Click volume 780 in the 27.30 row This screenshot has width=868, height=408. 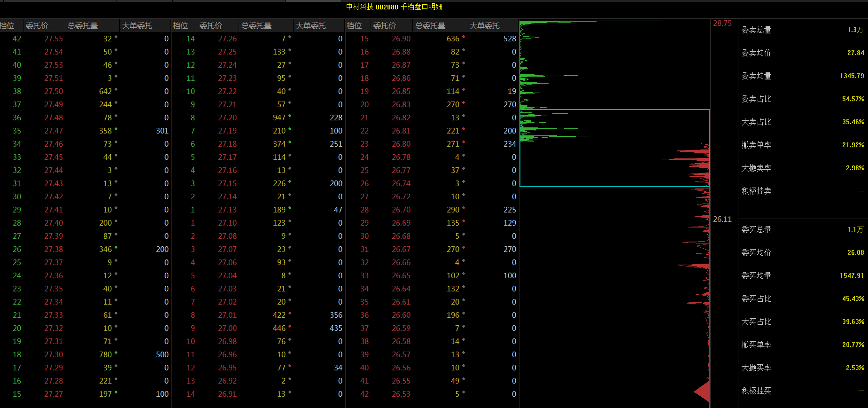tap(106, 354)
